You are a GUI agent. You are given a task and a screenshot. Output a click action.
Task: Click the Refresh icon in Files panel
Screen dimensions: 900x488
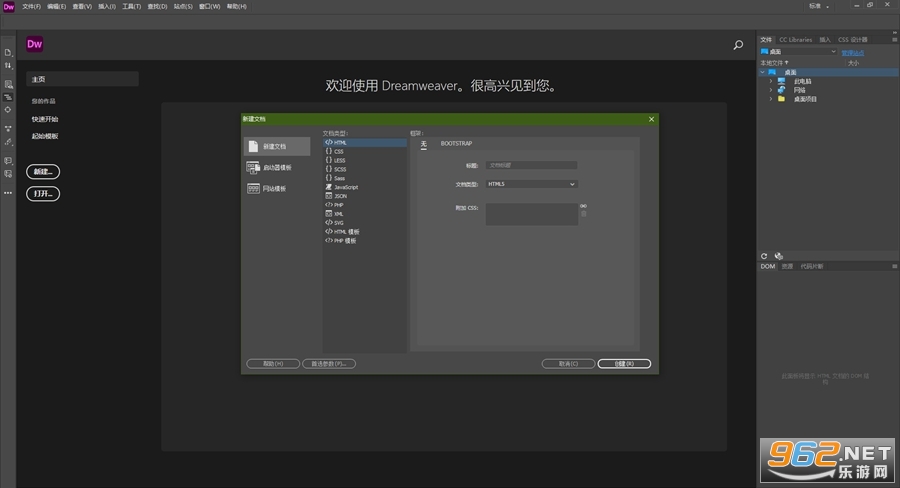pyautogui.click(x=764, y=256)
